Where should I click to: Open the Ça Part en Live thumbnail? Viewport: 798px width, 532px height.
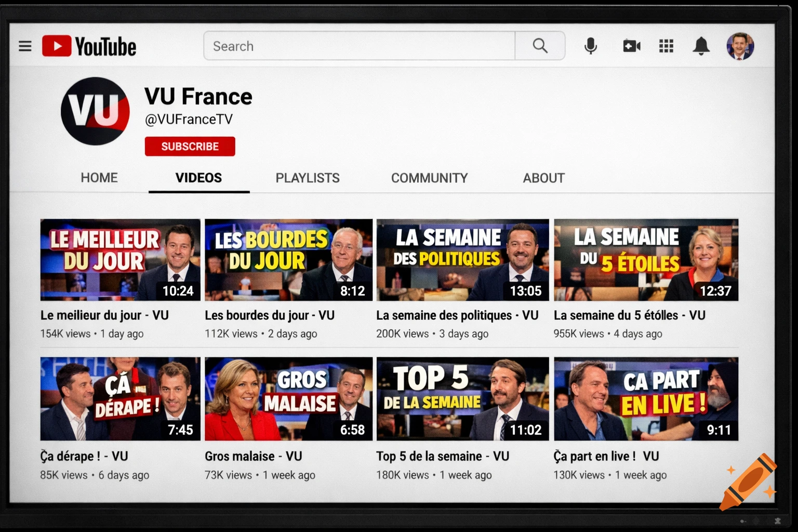[646, 399]
